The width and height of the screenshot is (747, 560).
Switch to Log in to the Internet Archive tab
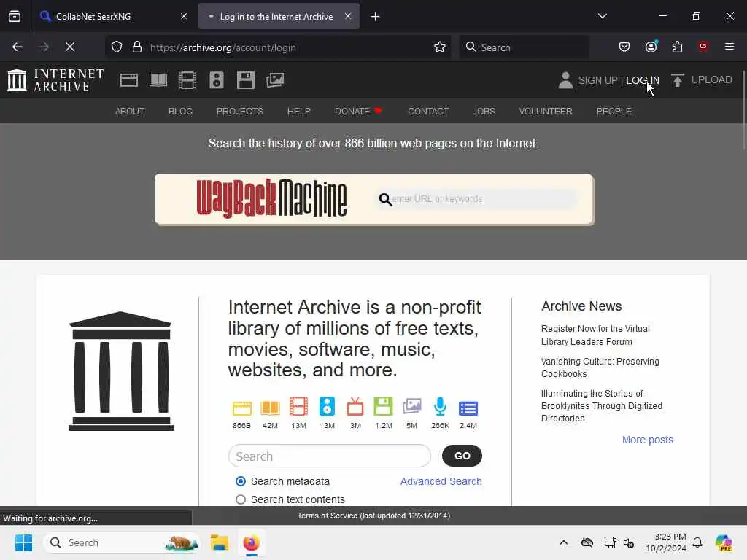point(279,17)
